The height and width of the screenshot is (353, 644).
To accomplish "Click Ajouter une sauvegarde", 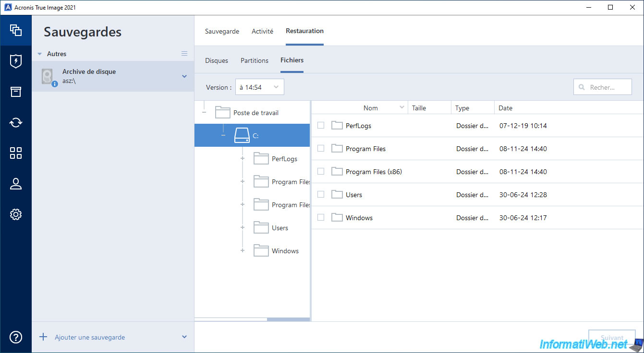I will tap(89, 337).
